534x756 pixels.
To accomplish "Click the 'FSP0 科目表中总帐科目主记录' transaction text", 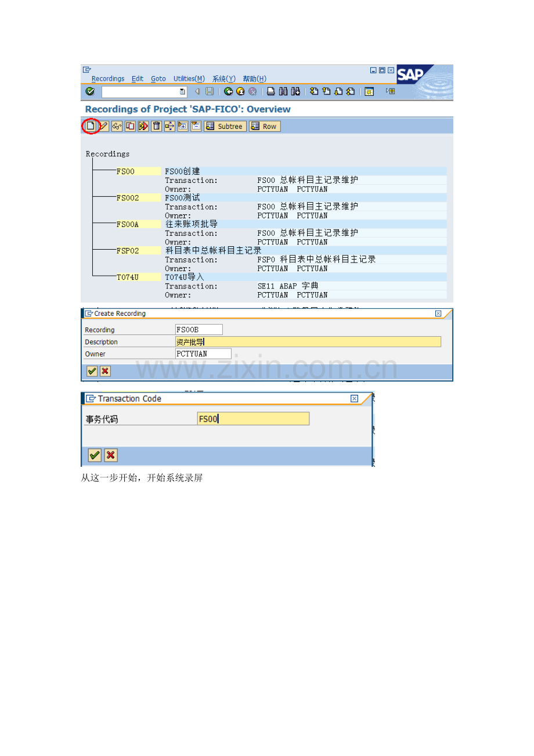I will pos(317,260).
